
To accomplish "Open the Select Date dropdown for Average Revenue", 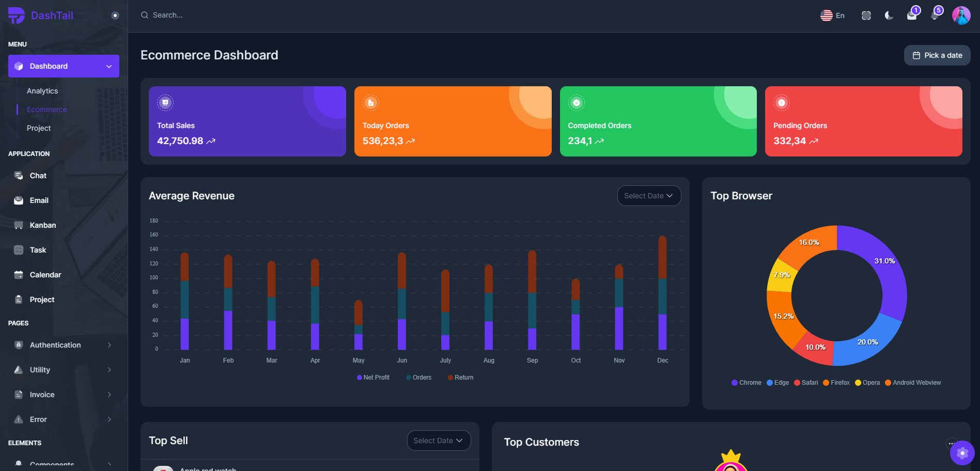I will 649,196.
